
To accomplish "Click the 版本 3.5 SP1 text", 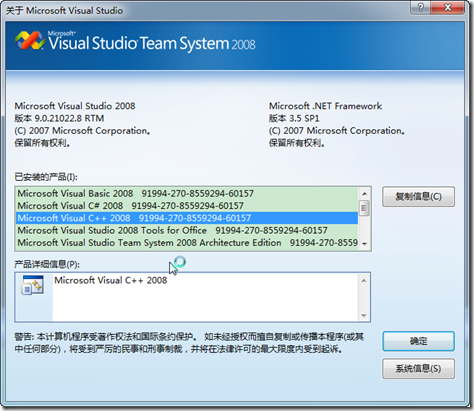I will (x=294, y=118).
